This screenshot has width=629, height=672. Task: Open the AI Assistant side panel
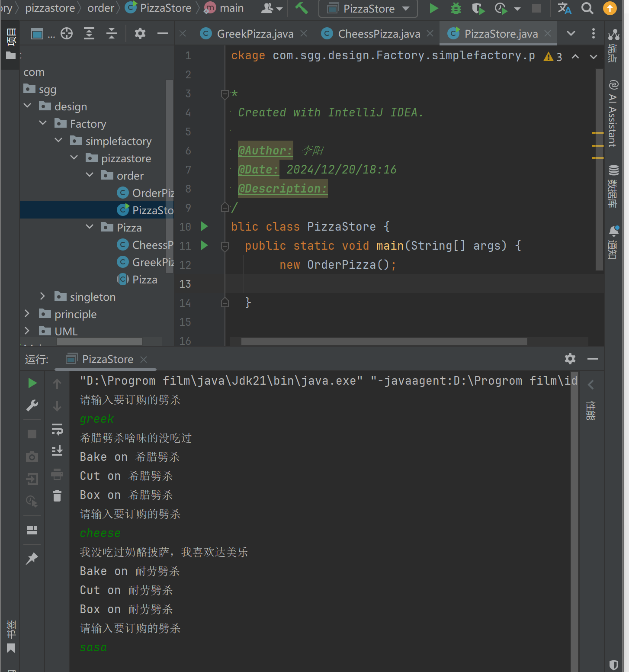(x=613, y=114)
